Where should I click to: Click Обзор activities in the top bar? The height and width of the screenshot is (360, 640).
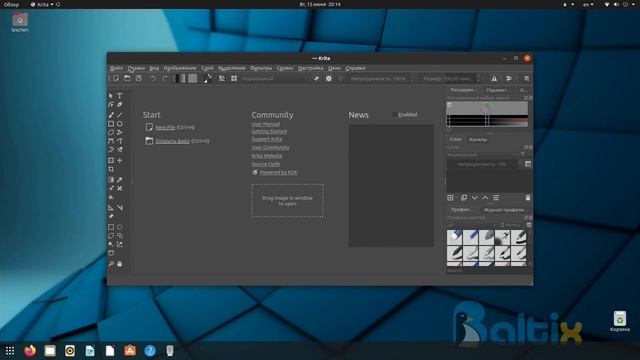coord(11,4)
